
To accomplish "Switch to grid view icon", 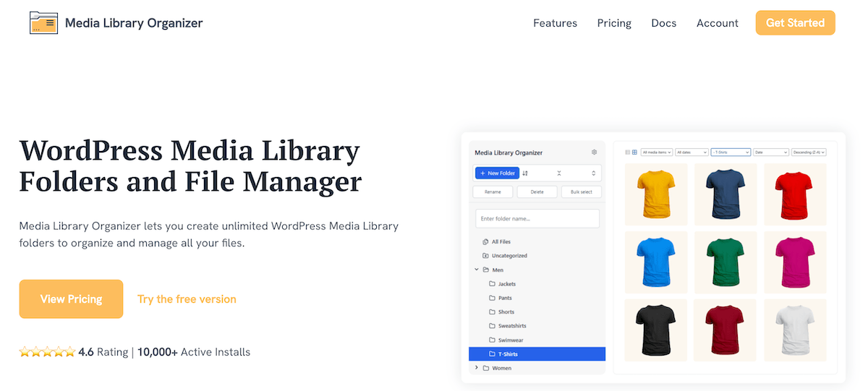I will (634, 152).
